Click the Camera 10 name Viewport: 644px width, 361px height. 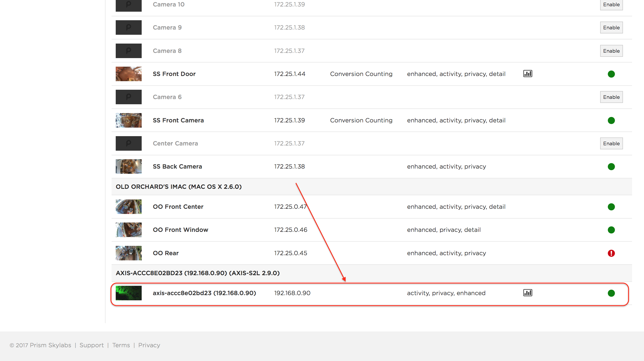tap(169, 4)
